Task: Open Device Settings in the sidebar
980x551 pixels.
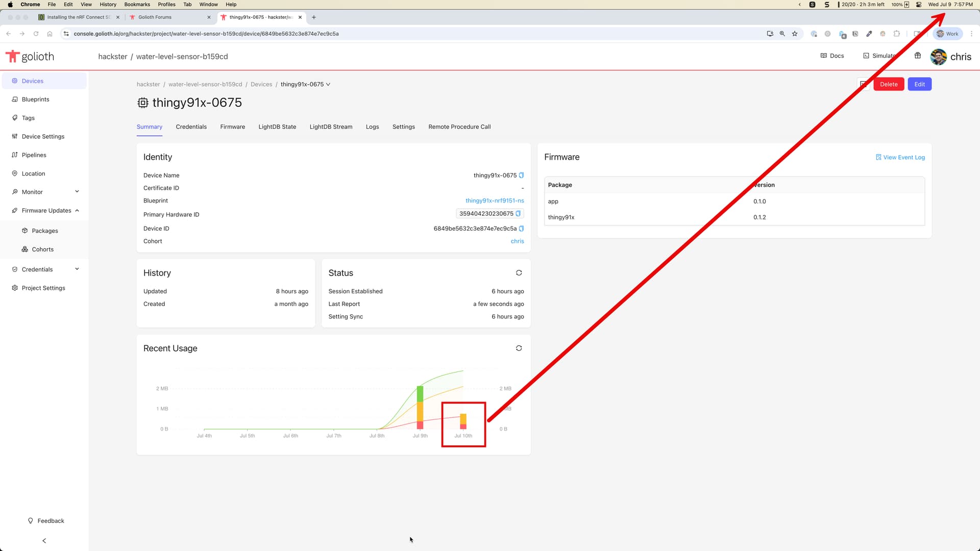Action: pos(44,137)
